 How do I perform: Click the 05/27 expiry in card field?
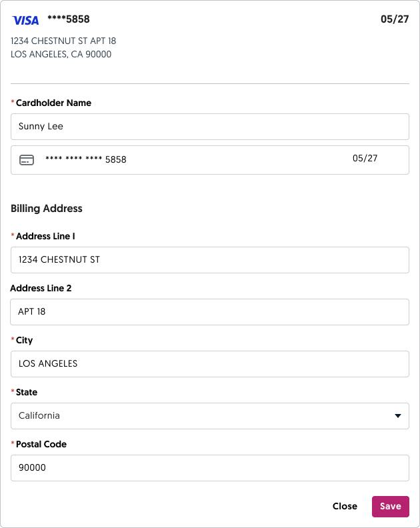(365, 159)
